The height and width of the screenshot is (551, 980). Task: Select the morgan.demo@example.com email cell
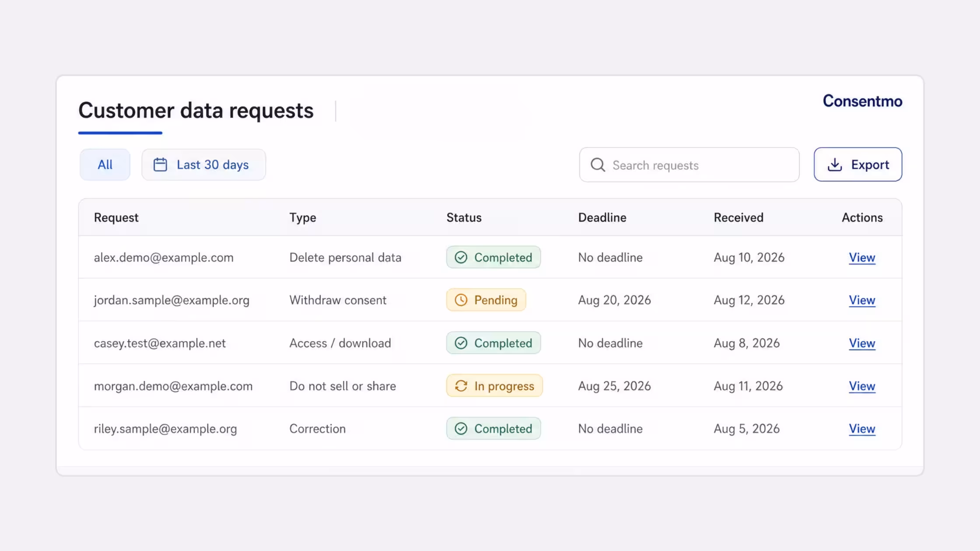click(x=173, y=386)
